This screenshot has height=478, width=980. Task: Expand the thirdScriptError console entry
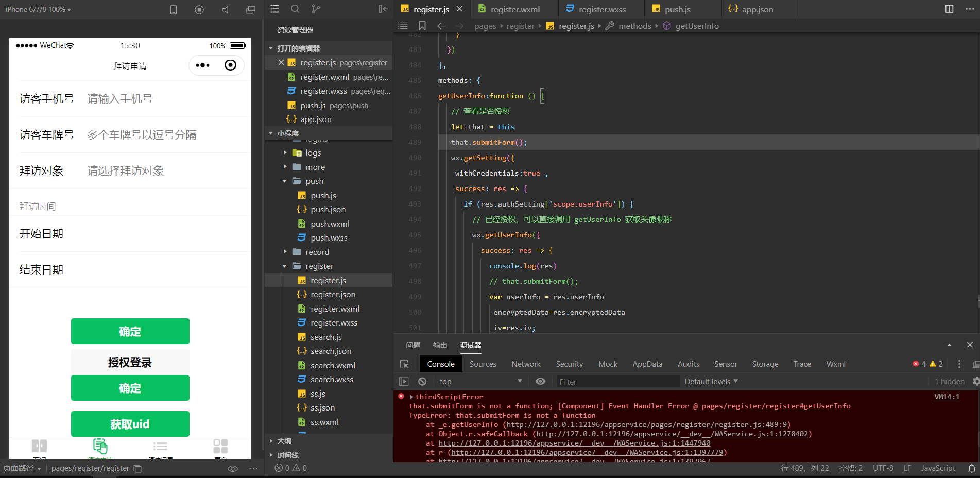411,397
